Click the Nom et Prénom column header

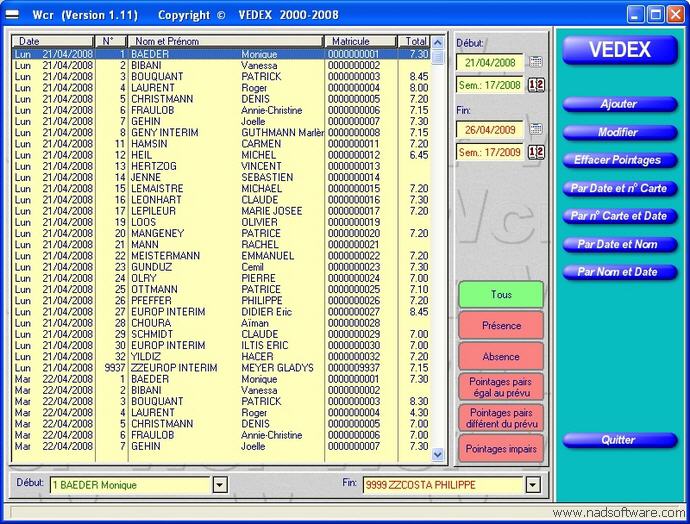tap(226, 41)
